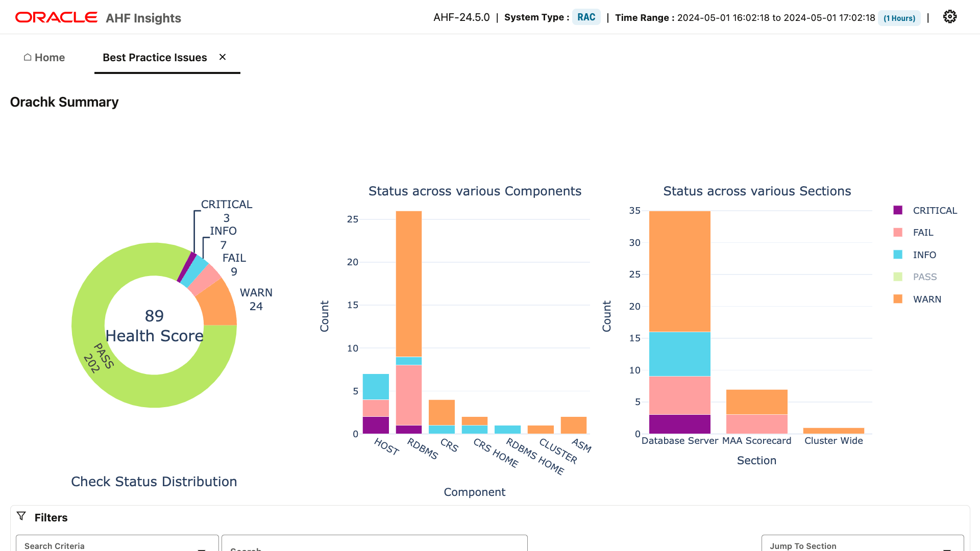Click the FAIL pink legend color swatch
The height and width of the screenshot is (551, 980).
(897, 232)
